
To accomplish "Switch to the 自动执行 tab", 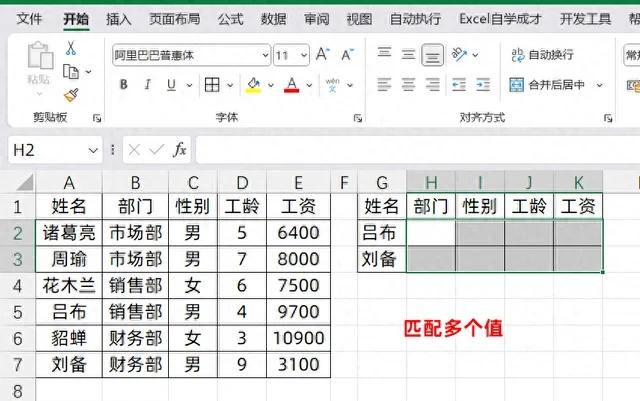I will (x=415, y=19).
